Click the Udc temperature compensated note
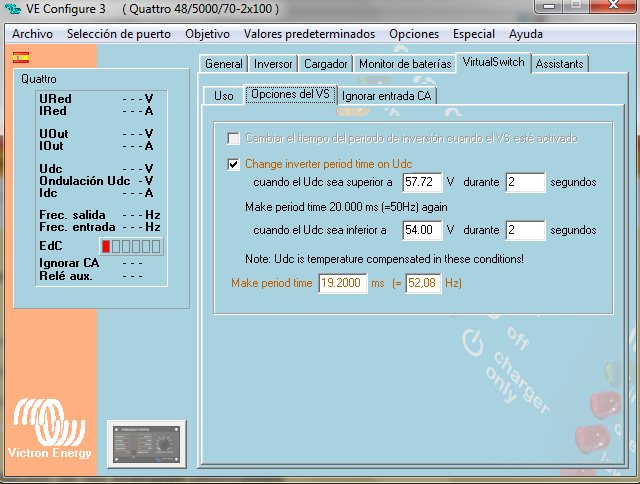 [384, 259]
